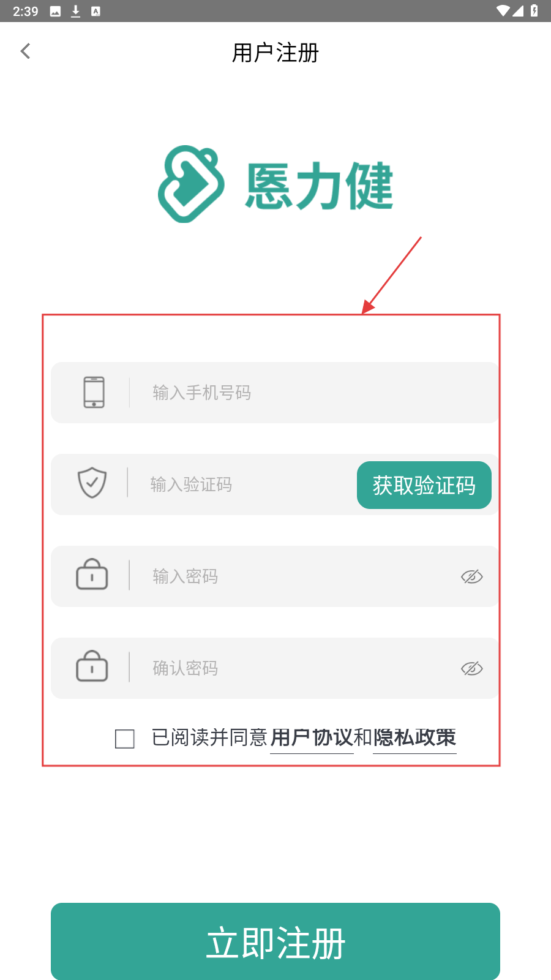551x980 pixels.
Task: Tap the keyboard language A status icon
Action: click(96, 11)
